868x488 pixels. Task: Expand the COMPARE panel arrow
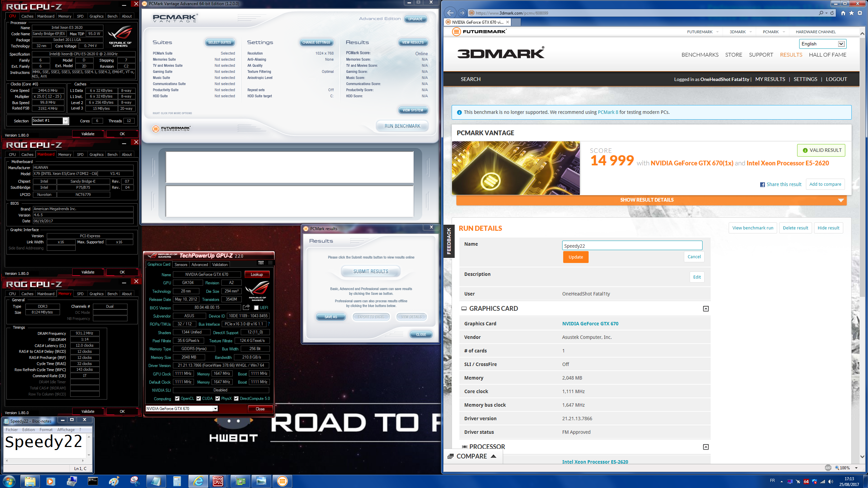pos(494,456)
